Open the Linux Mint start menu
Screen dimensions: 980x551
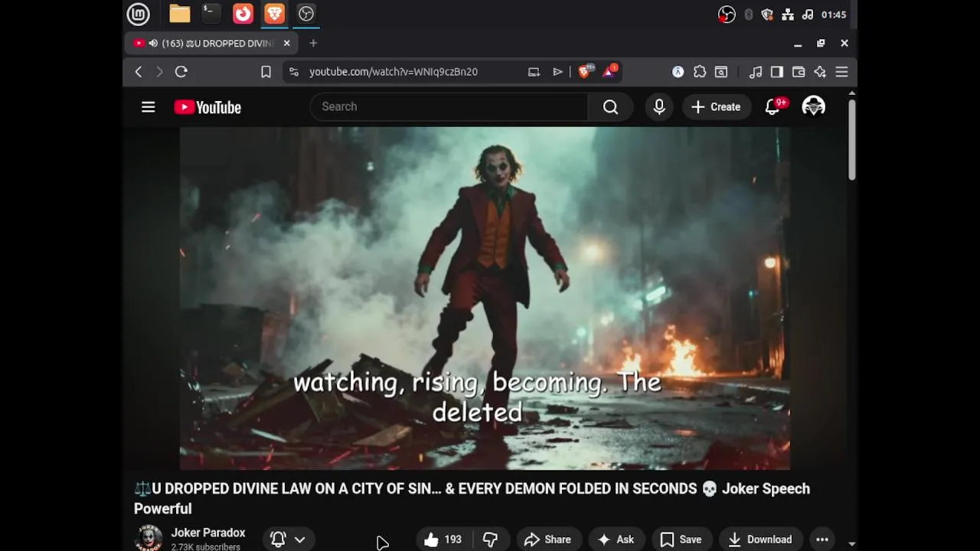click(x=138, y=14)
